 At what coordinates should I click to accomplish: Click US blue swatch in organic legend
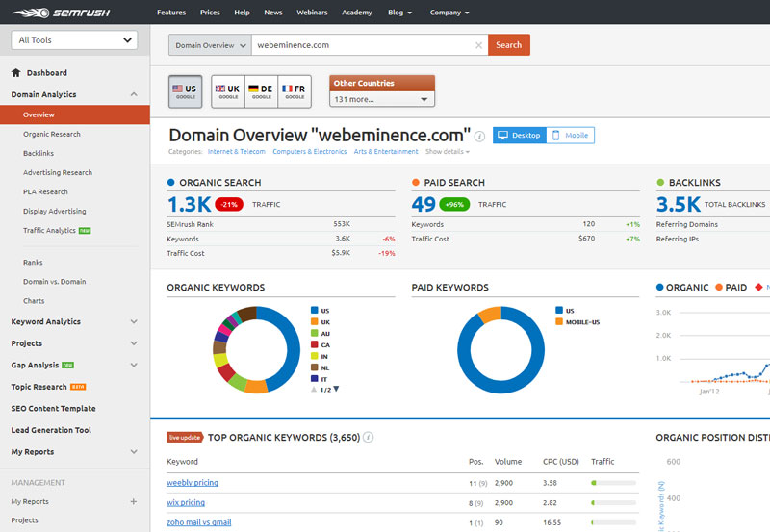(x=315, y=310)
